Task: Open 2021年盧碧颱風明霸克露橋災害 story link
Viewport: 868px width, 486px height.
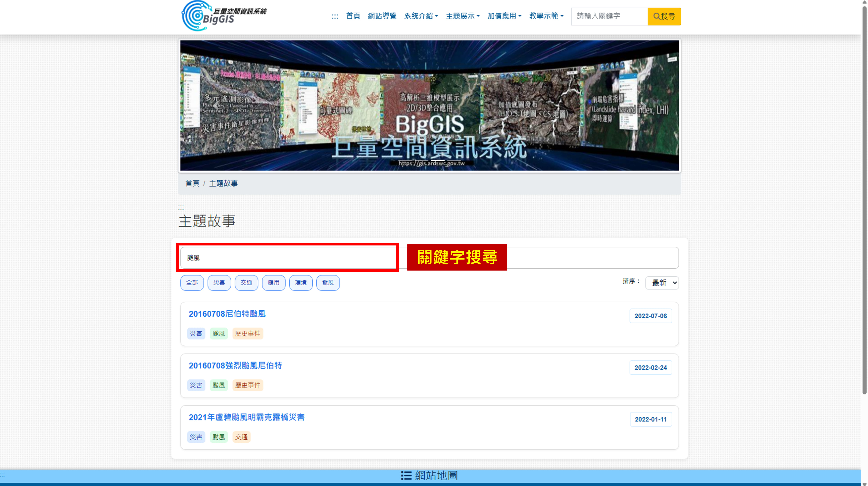Action: 246,417
